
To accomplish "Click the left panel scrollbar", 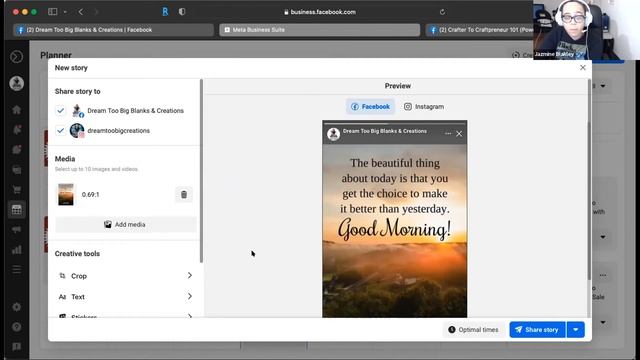I will (x=201, y=171).
